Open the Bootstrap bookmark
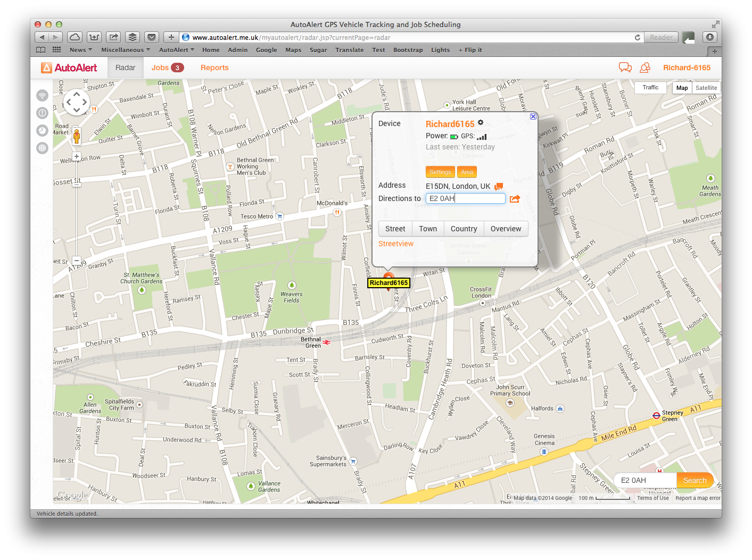 point(408,50)
